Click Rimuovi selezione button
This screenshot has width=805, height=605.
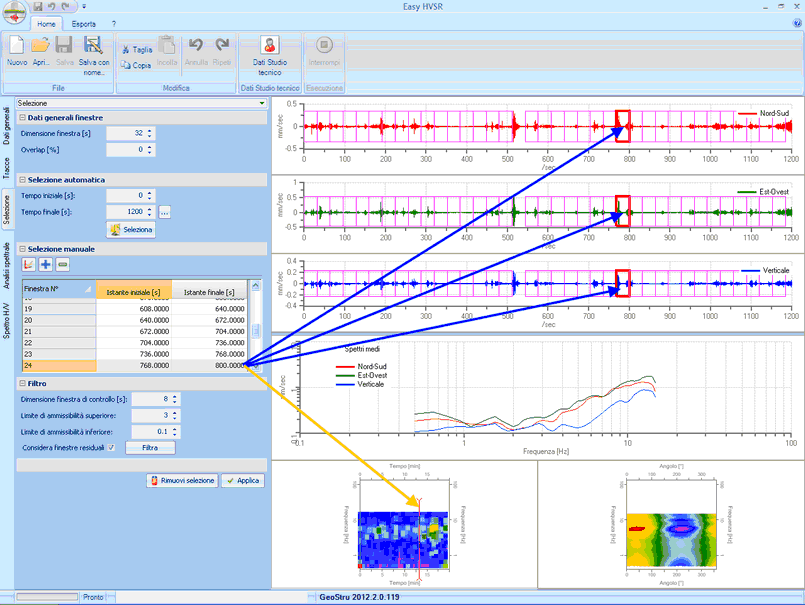pyautogui.click(x=183, y=481)
